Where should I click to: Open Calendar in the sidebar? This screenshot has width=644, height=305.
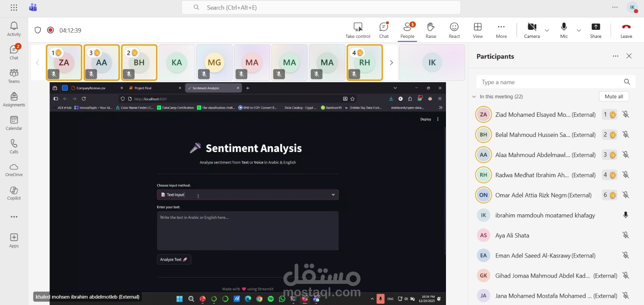coord(14,123)
